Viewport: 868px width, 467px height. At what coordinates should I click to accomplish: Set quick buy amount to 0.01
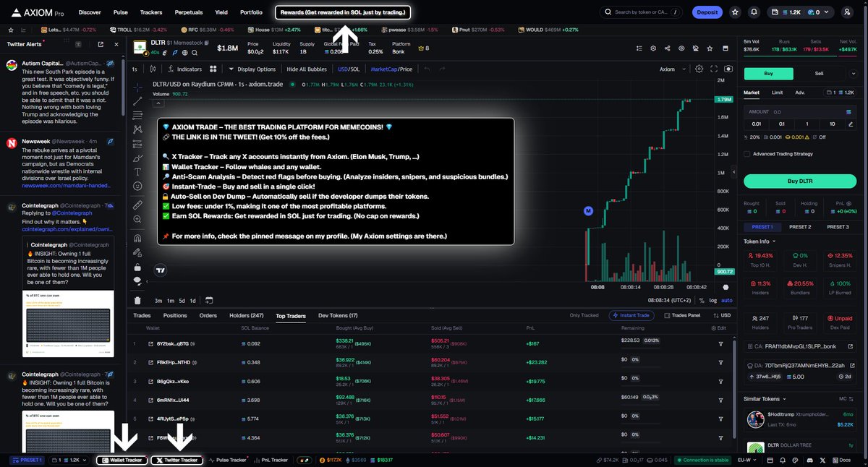click(755, 124)
